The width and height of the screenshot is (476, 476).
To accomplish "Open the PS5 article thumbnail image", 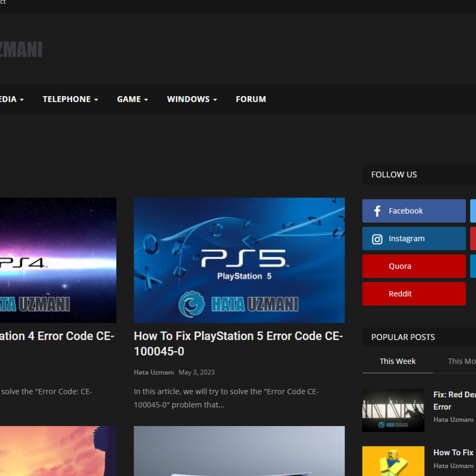I will pyautogui.click(x=239, y=260).
